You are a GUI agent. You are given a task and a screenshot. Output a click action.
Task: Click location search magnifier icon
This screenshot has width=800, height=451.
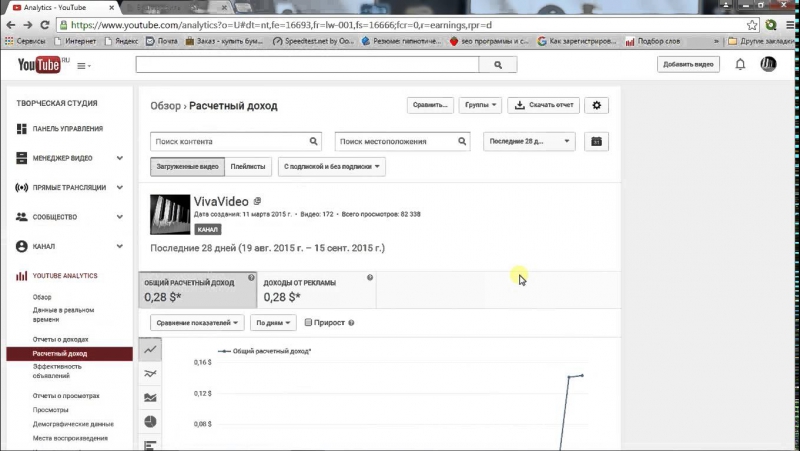[x=462, y=141]
